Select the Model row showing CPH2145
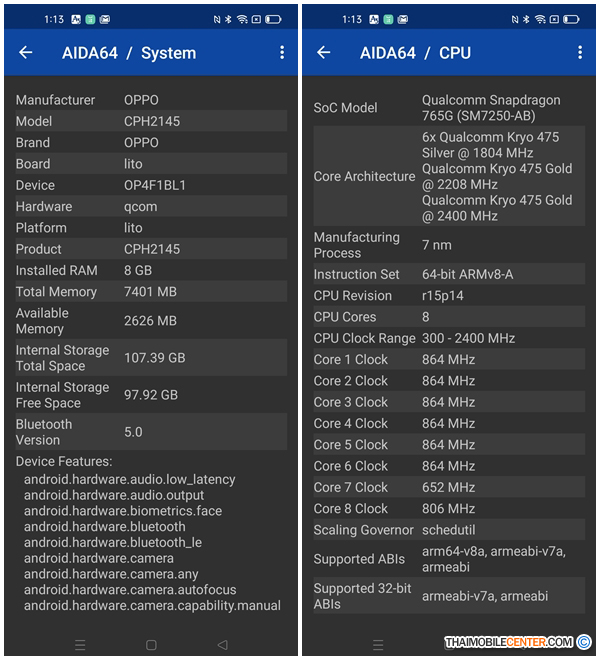The height and width of the screenshot is (660, 600). [x=151, y=121]
